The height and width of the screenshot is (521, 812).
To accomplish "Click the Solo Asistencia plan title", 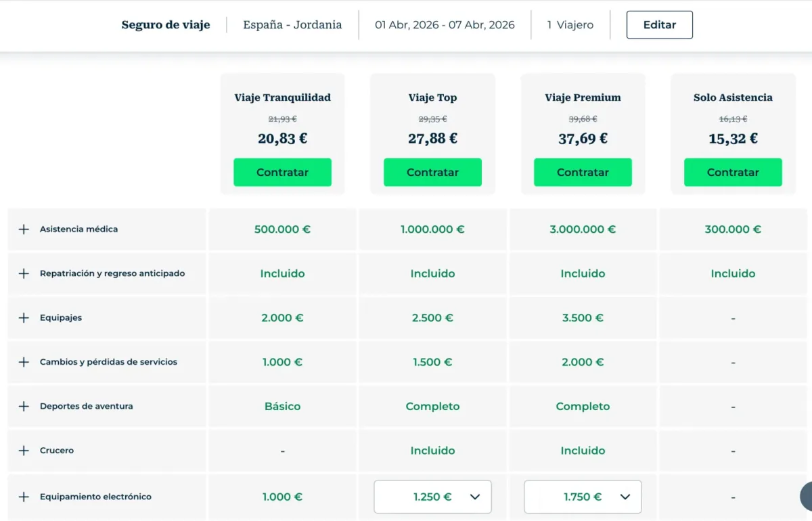I will click(x=734, y=97).
